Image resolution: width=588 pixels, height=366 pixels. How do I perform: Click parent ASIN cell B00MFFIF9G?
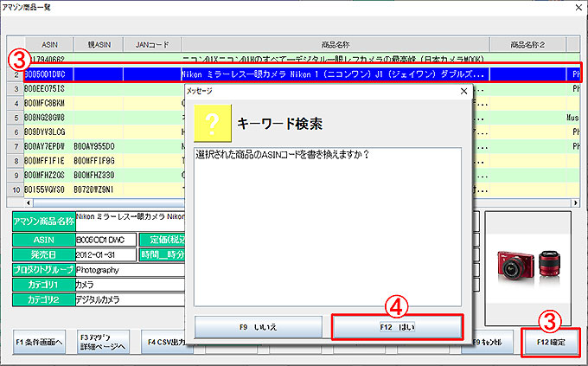pyautogui.click(x=99, y=161)
